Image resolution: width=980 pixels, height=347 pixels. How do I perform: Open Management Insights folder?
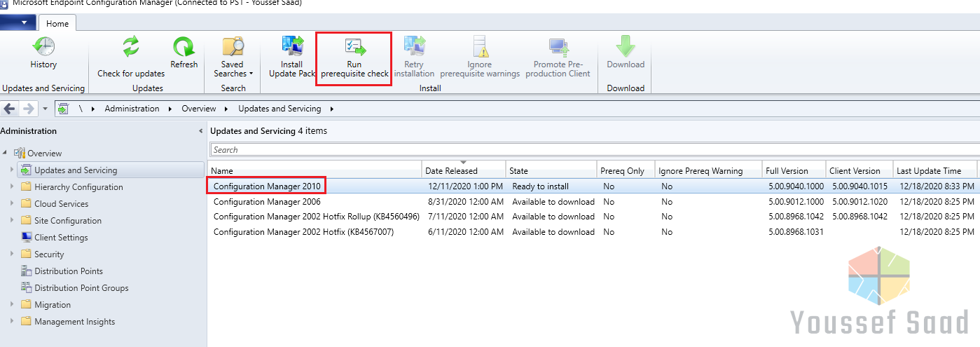(74, 322)
